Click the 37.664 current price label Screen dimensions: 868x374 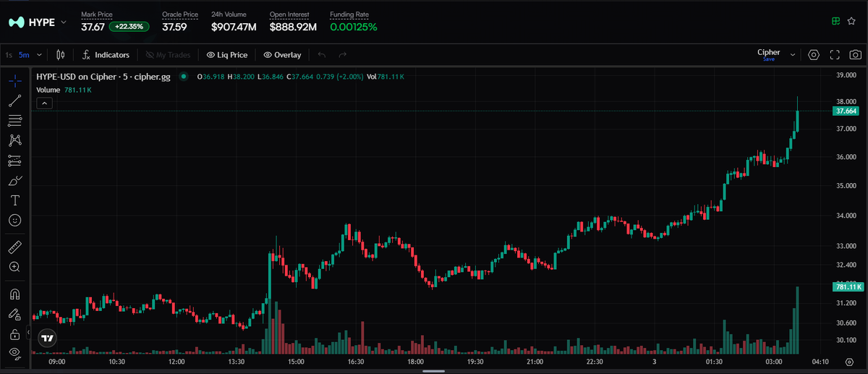pyautogui.click(x=846, y=111)
